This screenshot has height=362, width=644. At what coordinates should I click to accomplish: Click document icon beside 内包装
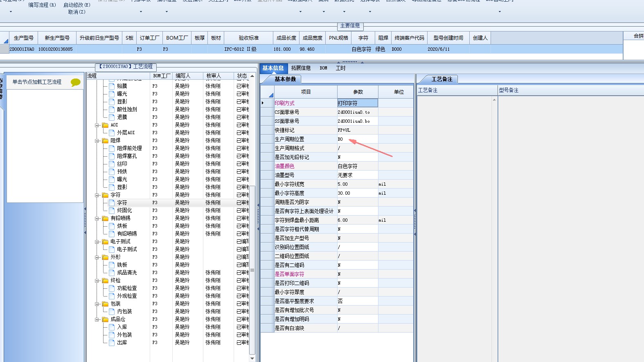click(112, 311)
